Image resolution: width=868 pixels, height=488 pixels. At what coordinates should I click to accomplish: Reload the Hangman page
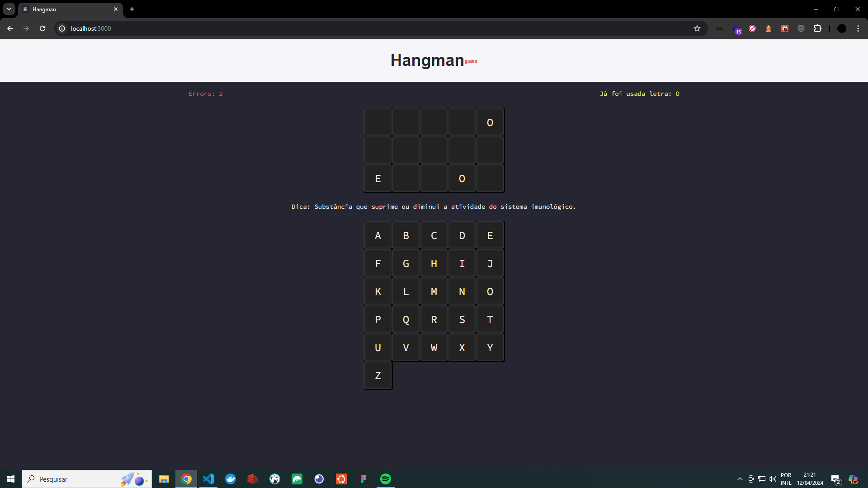point(42,28)
